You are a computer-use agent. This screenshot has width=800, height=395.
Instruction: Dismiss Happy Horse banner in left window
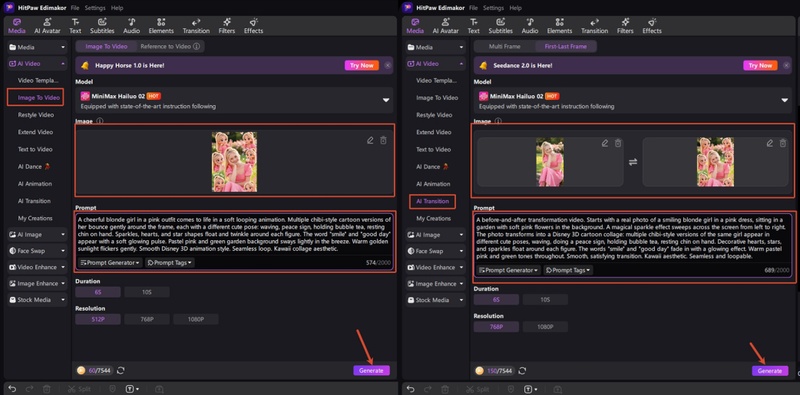(388, 65)
